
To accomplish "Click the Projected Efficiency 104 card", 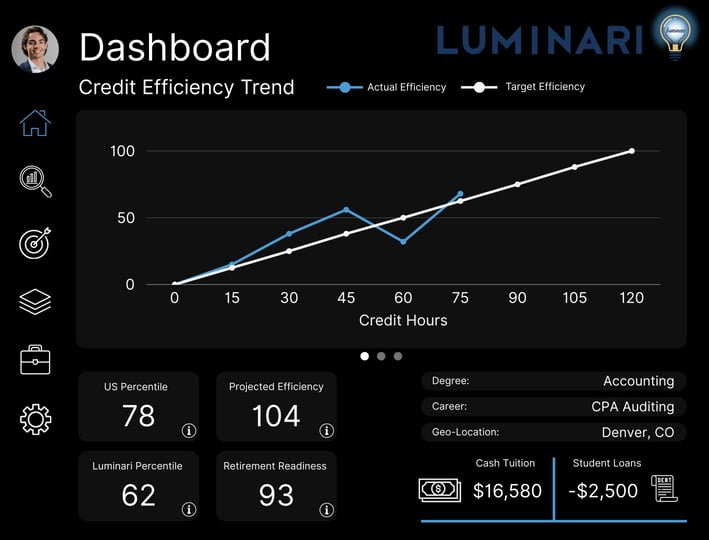I will [276, 407].
